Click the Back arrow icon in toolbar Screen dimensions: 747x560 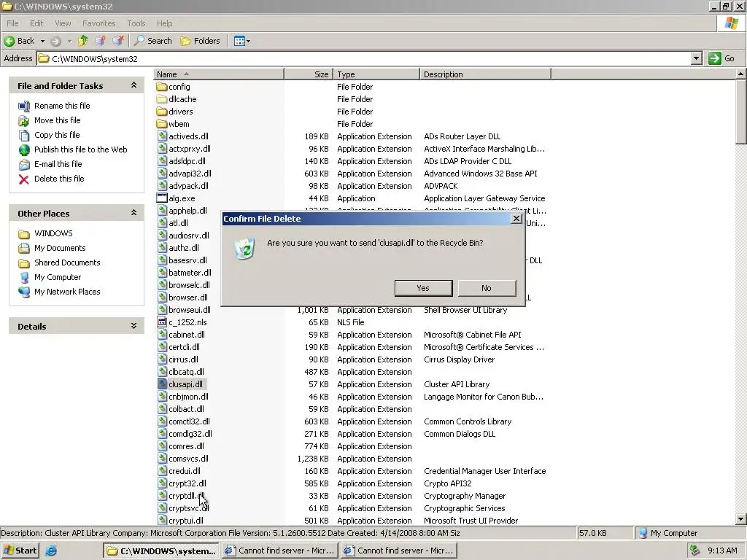(9, 41)
